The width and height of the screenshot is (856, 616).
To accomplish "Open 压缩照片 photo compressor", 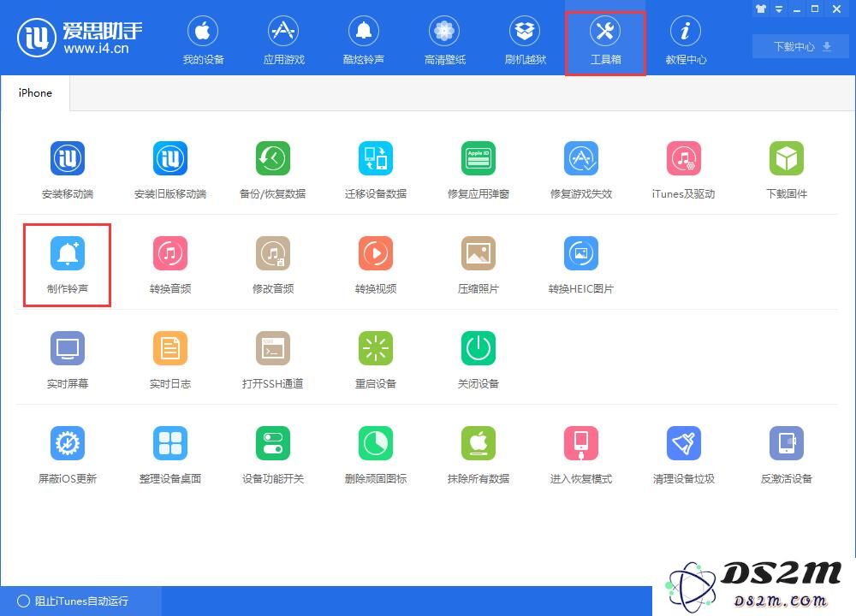I will [x=479, y=264].
